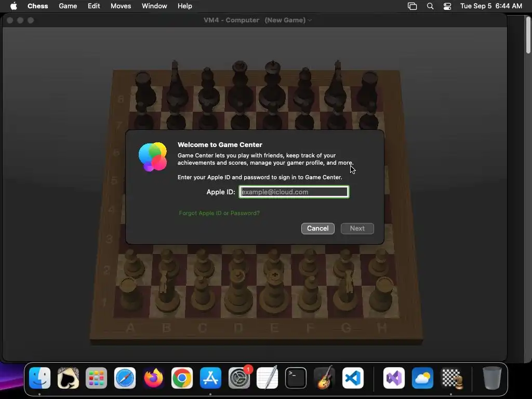The width and height of the screenshot is (532, 399).
Task: Open Finder from the Dock
Action: pos(39,378)
